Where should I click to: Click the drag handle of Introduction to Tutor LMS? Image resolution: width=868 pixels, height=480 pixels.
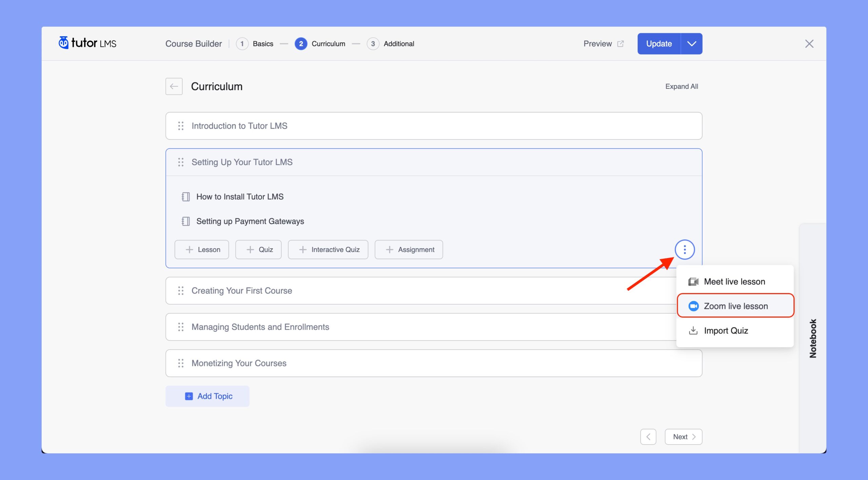181,126
